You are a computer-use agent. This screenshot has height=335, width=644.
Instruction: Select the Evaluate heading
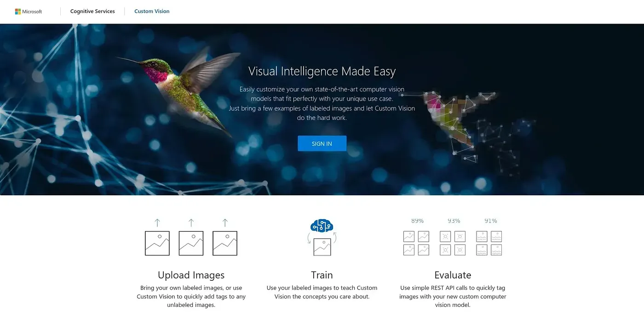click(x=453, y=275)
